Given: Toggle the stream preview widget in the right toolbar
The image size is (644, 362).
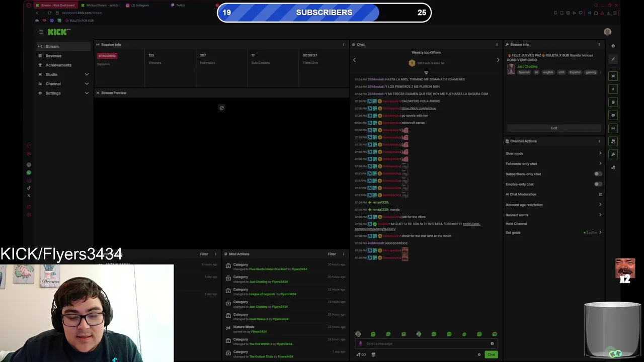Looking at the screenshot, I should (x=613, y=76).
